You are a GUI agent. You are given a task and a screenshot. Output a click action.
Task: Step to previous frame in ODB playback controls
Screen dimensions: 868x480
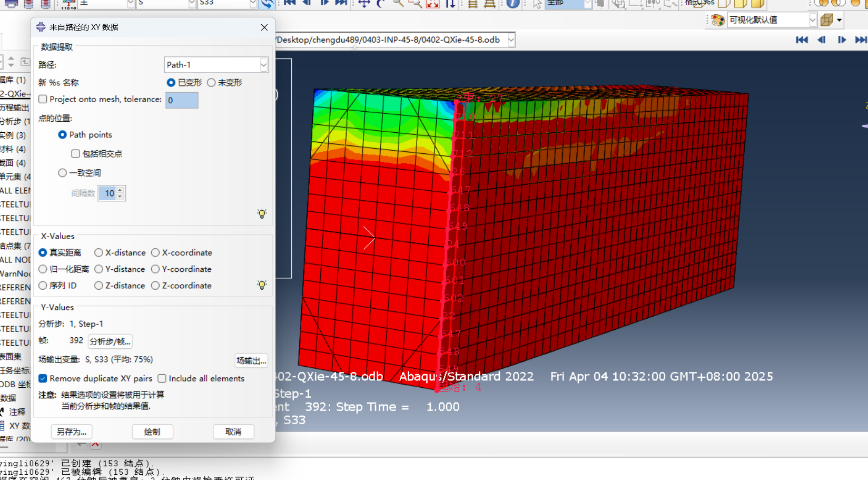point(822,40)
